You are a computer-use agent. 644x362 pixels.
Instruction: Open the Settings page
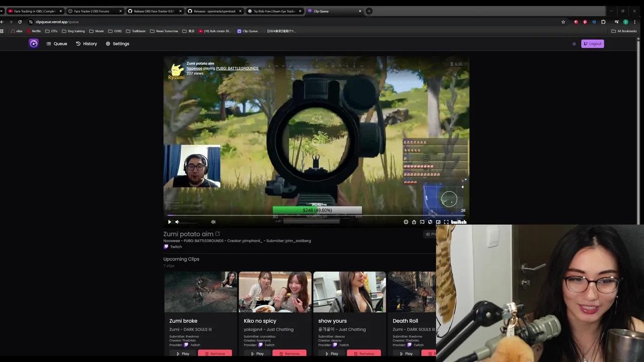coord(118,44)
